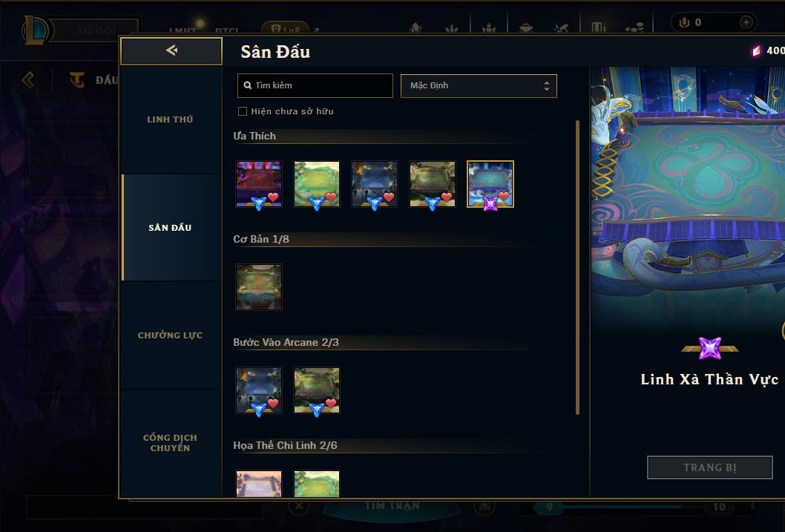785x532 pixels.
Task: Click the purple currency icon next to 400
Action: coord(756,50)
